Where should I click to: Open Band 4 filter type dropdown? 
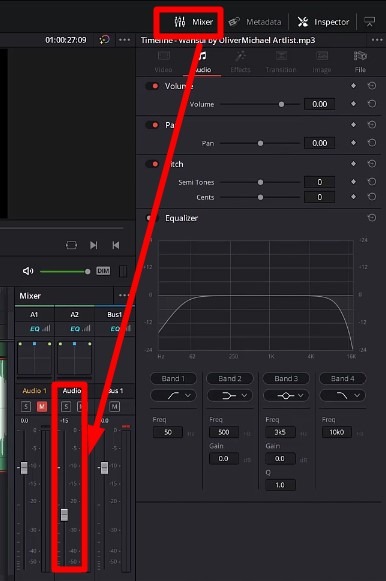(343, 395)
